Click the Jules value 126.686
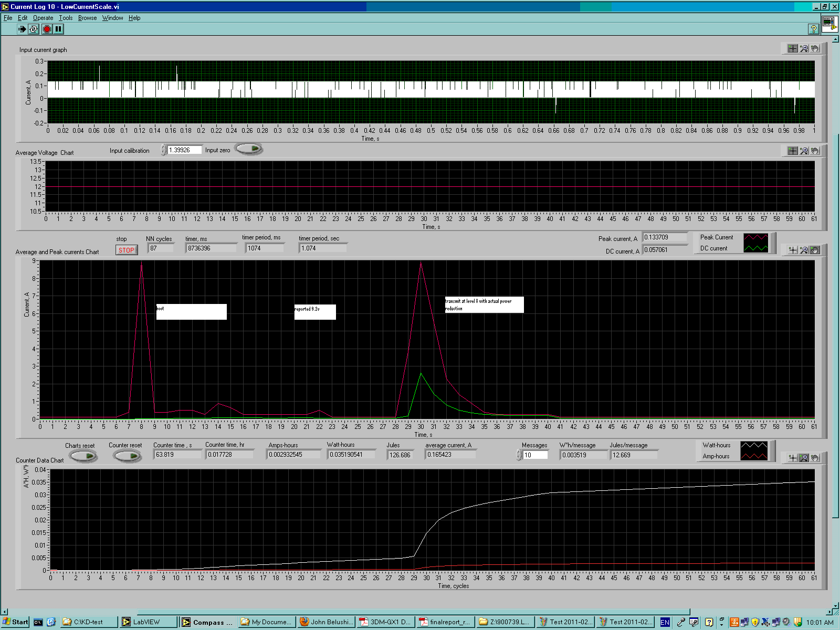 coord(401,455)
